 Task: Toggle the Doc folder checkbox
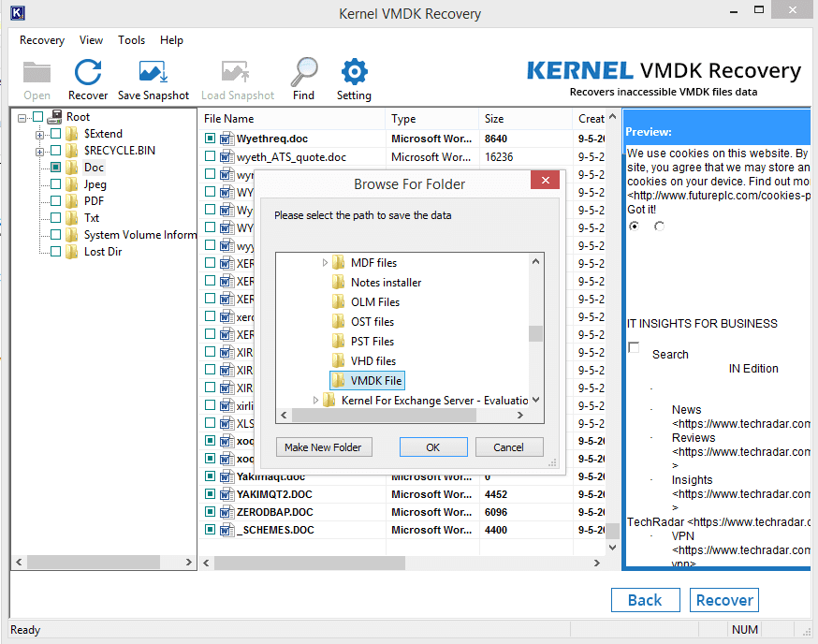click(56, 167)
